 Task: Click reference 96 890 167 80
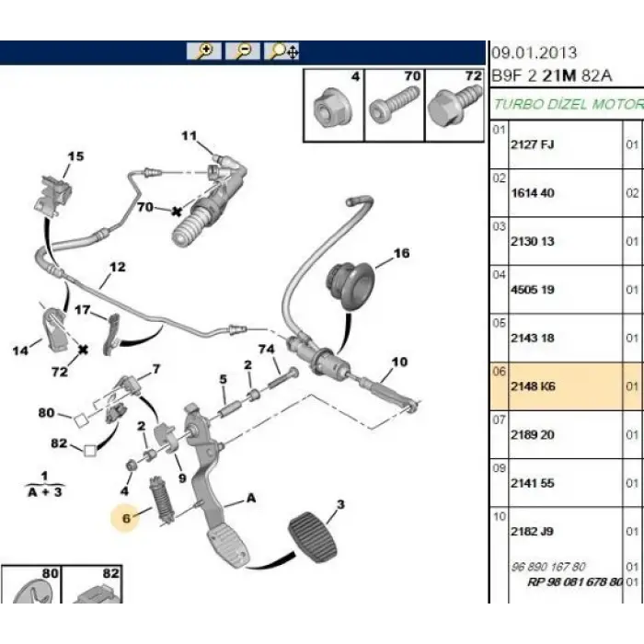(x=548, y=568)
